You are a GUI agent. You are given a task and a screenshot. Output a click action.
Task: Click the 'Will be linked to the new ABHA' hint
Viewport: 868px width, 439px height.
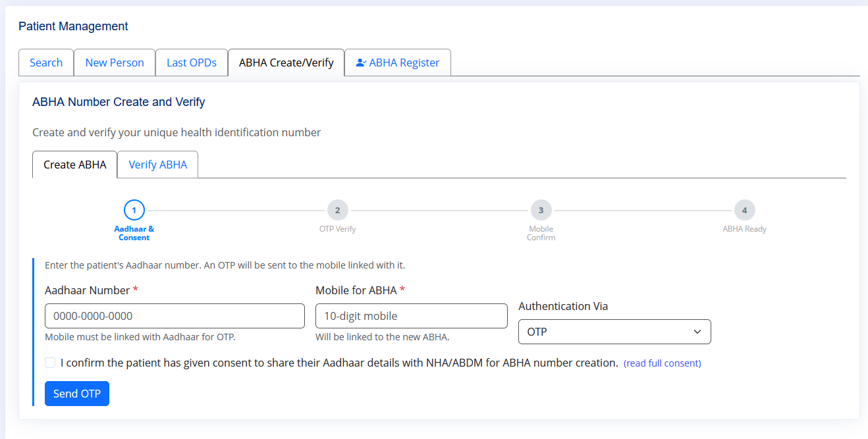click(x=383, y=337)
